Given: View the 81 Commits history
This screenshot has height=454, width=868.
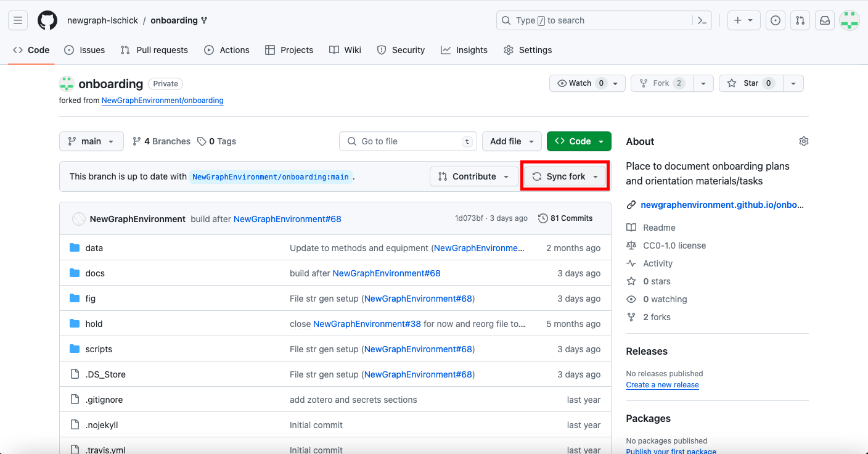Looking at the screenshot, I should [565, 218].
